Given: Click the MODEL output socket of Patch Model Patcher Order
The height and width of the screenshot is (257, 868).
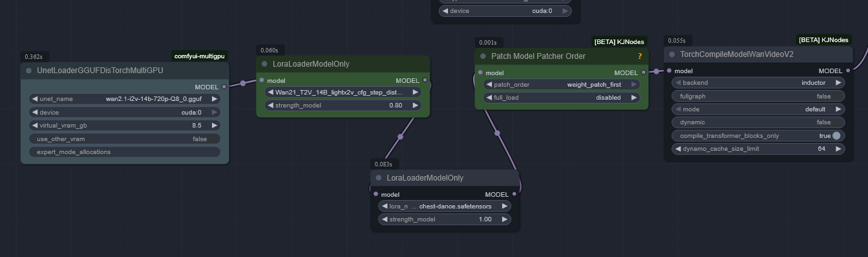Looking at the screenshot, I should coord(644,73).
